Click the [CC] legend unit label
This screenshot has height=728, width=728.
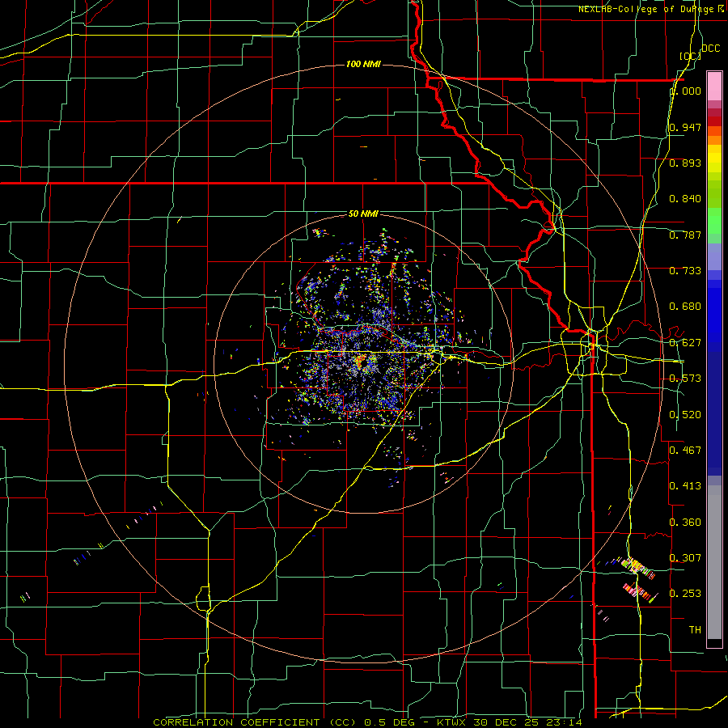click(690, 56)
